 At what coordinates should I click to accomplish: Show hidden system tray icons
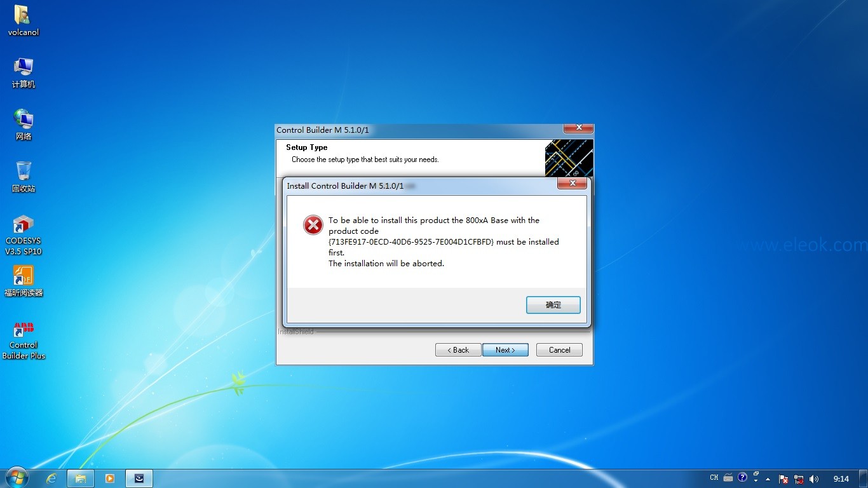tap(768, 479)
